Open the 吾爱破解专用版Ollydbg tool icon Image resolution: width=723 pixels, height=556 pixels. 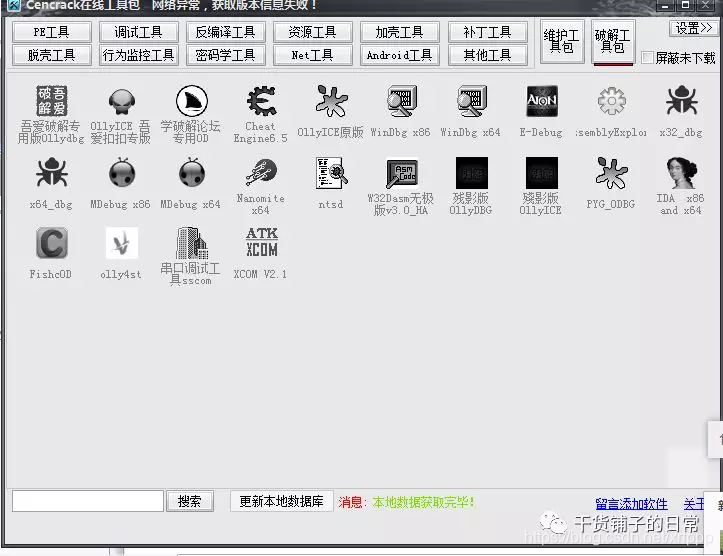pos(52,101)
